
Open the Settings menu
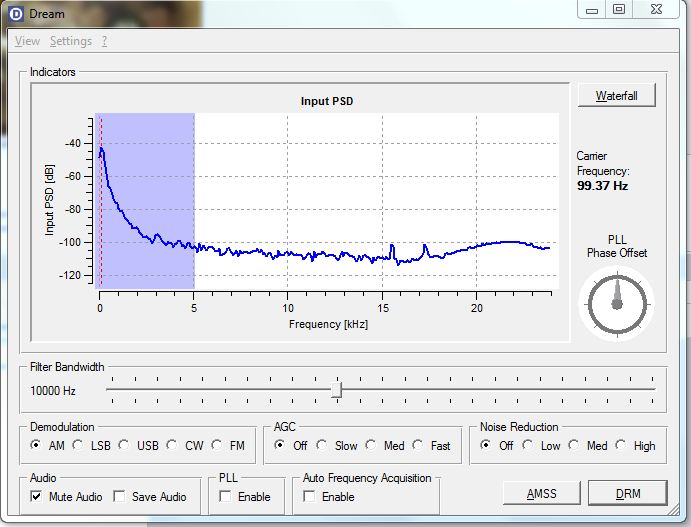[71, 41]
